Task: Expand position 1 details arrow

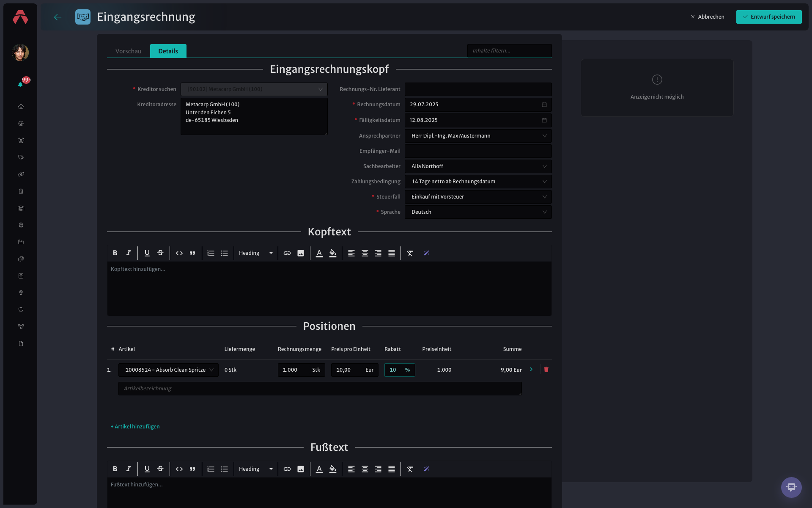Action: click(531, 370)
